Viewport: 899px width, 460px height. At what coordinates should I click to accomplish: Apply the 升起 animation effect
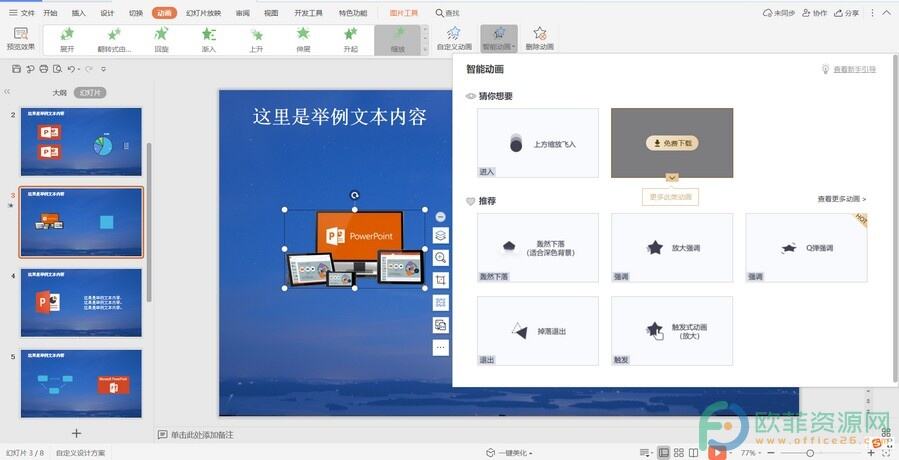351,40
